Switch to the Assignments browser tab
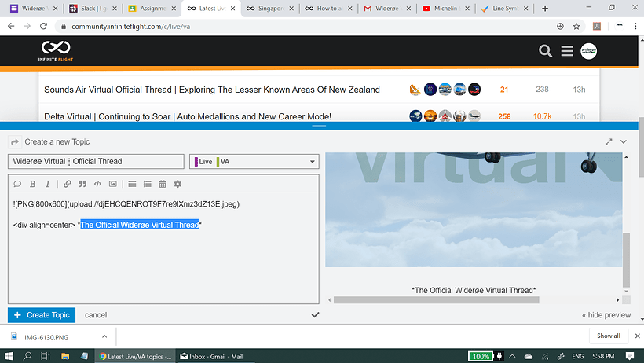 pos(152,8)
